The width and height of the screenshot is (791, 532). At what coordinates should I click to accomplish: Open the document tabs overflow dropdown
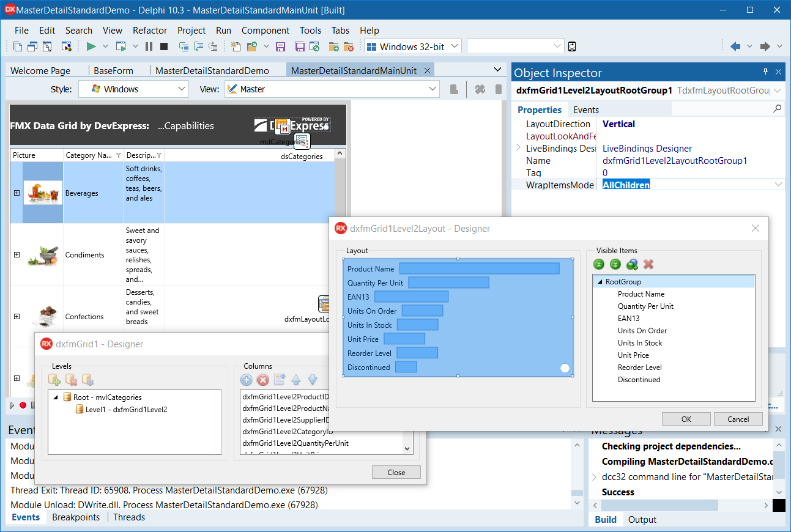[x=497, y=70]
